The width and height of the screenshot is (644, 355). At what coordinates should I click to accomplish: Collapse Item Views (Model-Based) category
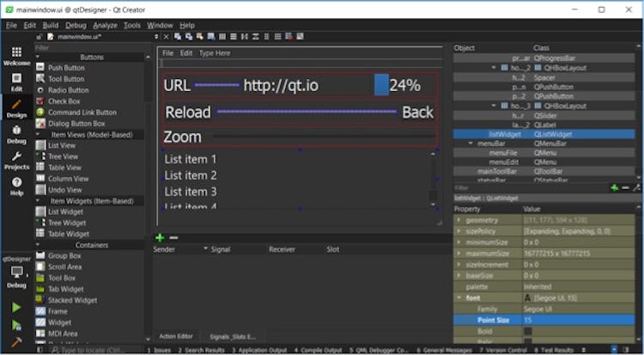click(38, 134)
